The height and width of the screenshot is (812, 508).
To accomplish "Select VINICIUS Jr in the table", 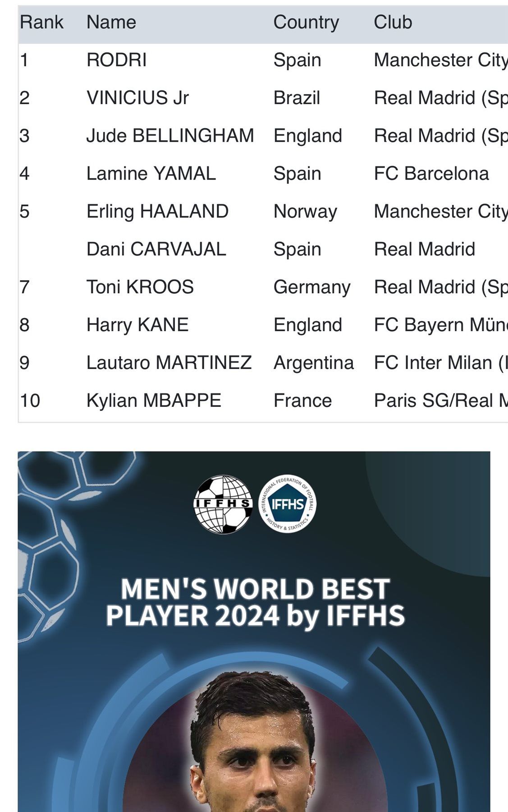I will [137, 98].
